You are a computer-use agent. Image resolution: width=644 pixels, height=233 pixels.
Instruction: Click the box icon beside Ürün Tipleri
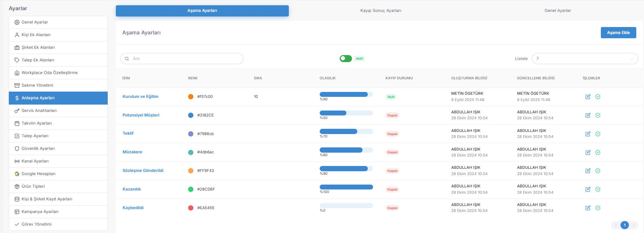click(x=17, y=186)
